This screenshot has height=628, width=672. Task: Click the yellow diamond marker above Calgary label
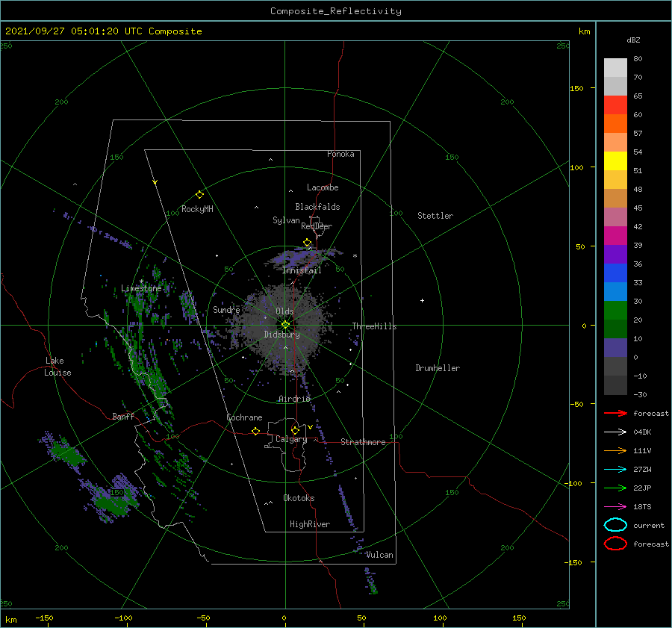click(295, 430)
